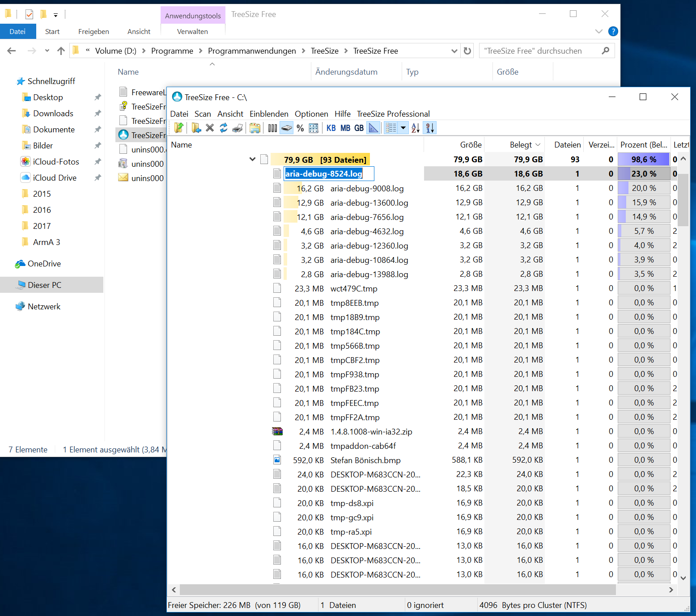The height and width of the screenshot is (616, 696).
Task: Open recent locations dropdown in Explorer
Action: pos(47,51)
